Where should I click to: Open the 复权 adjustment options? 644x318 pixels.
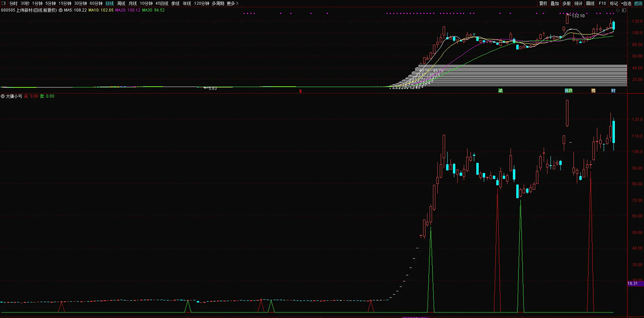543,3
